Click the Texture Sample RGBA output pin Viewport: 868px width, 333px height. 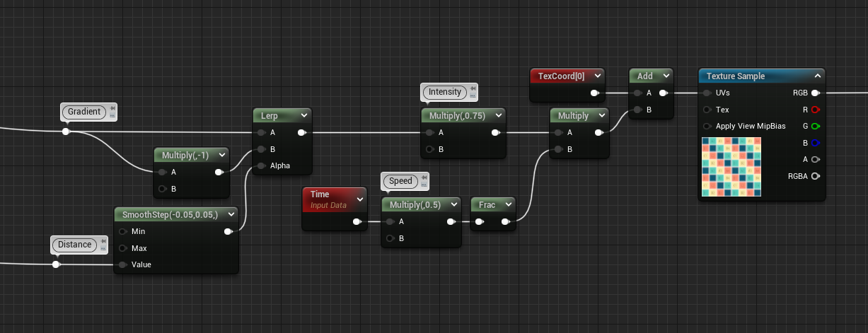(x=815, y=176)
